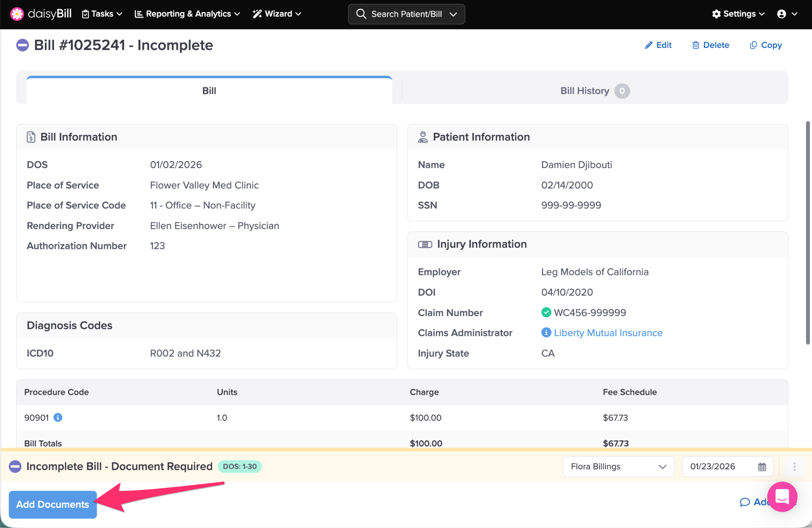Click green checkmark beside claim number WC456-999999
Viewport: 812px width, 528px height.
pos(546,312)
